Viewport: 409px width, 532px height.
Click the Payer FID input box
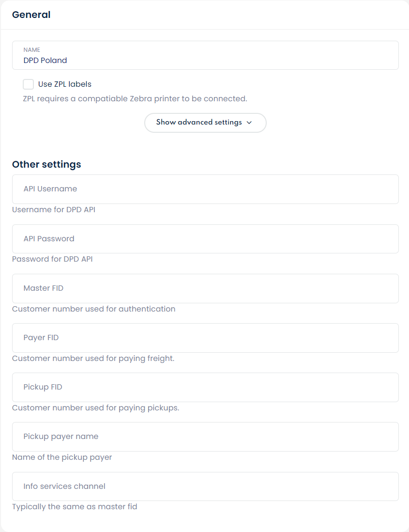205,338
